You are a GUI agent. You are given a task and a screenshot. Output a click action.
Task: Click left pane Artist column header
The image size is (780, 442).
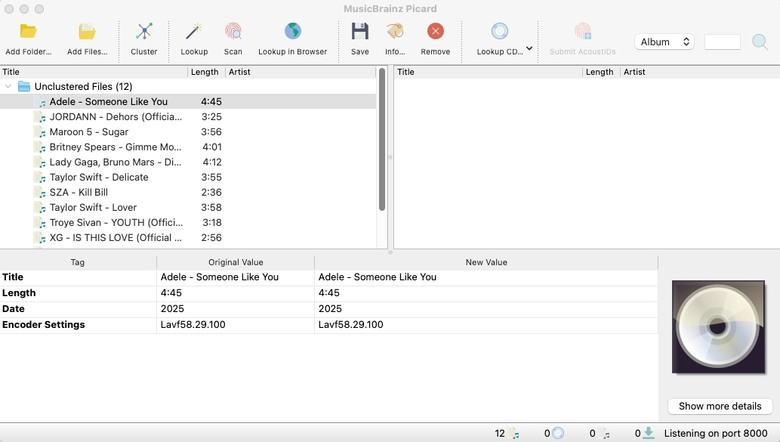click(300, 72)
